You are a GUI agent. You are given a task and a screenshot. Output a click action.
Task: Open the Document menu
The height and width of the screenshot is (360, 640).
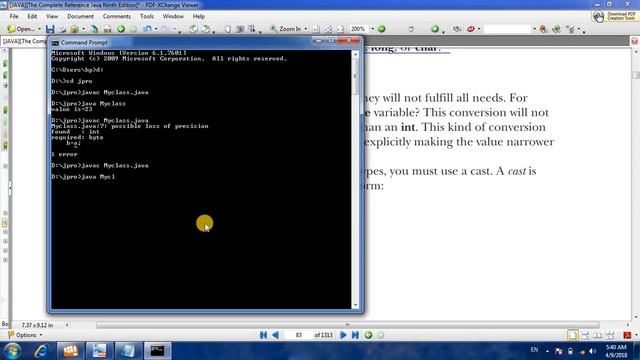[x=80, y=16]
